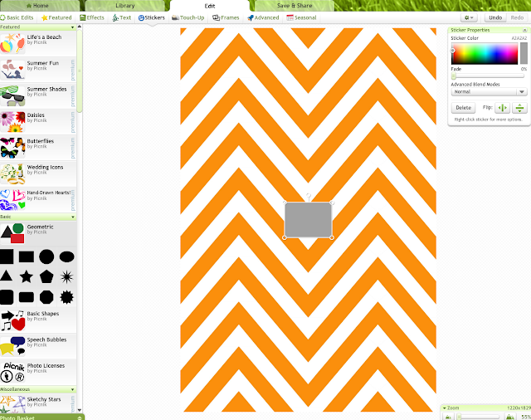Select the pentagon sticker shape
This screenshot has width=531, height=420.
[x=46, y=276]
